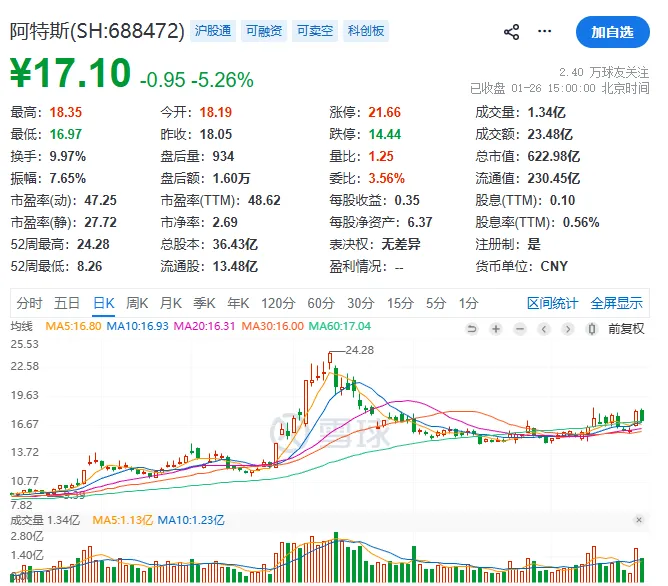Image resolution: width=668 pixels, height=586 pixels.
Task: Click the 2.40 万球友关注 followers text
Action: (604, 72)
